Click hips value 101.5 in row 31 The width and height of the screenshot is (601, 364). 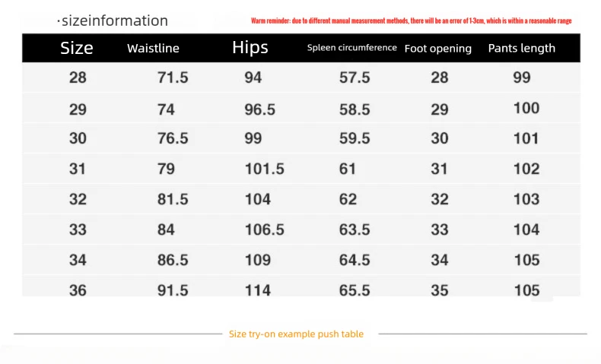tap(265, 169)
